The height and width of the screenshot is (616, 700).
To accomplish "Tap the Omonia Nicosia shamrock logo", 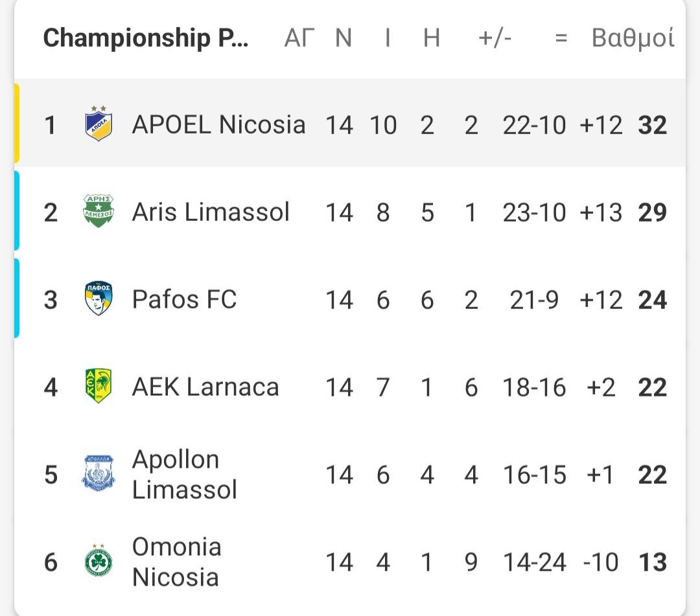I will click(99, 560).
